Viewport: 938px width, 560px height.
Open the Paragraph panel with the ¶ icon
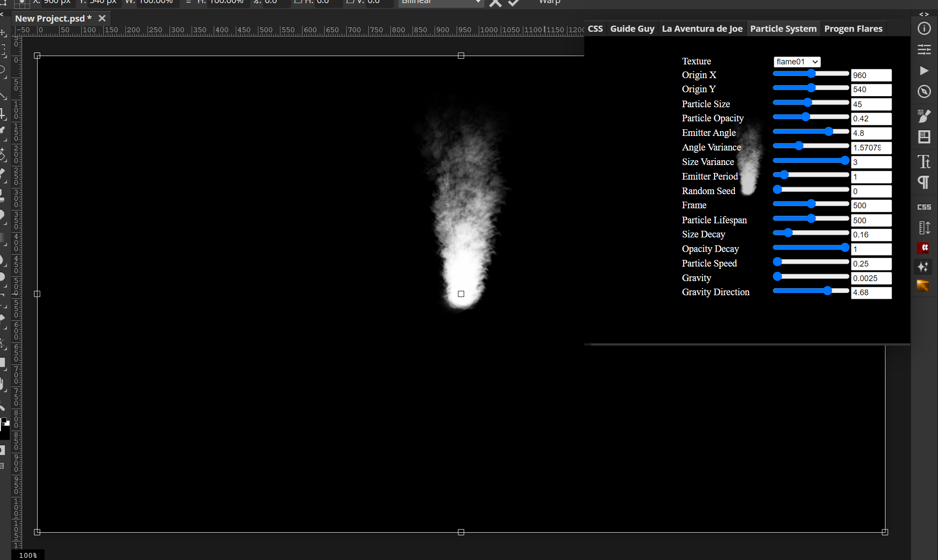click(x=924, y=182)
